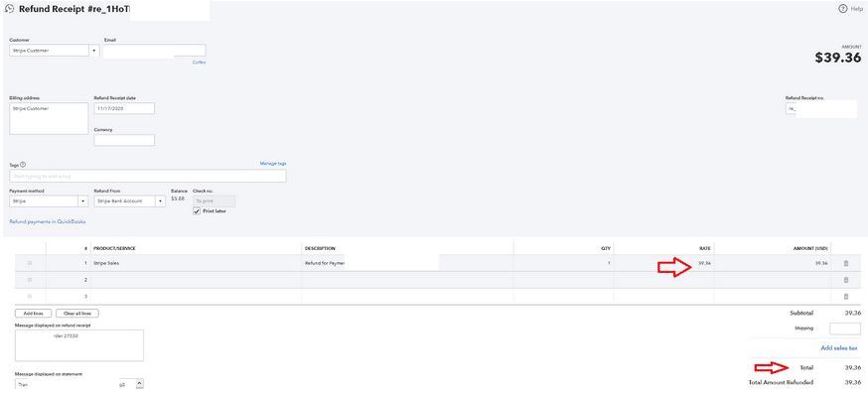Click the Balance $5.88 value
The width and height of the screenshot is (868, 393).
(177, 198)
